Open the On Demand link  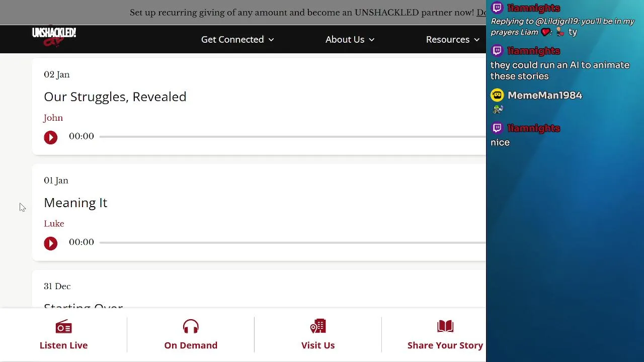point(191,345)
